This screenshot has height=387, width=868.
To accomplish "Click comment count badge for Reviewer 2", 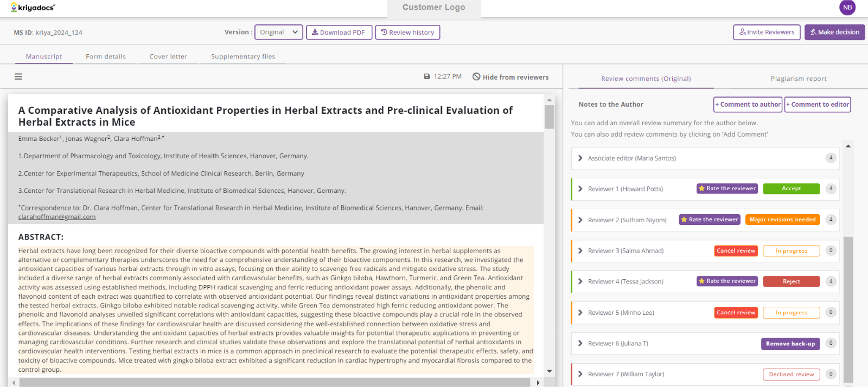I will tap(831, 220).
